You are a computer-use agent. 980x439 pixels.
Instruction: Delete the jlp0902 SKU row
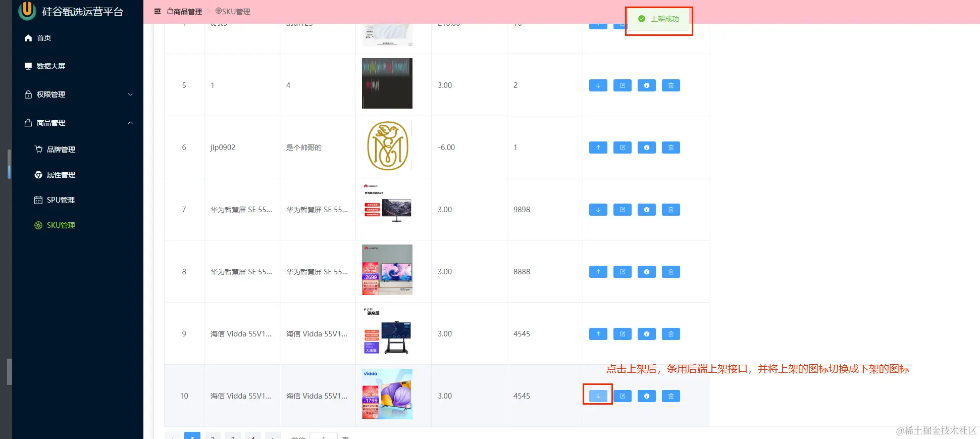tap(670, 148)
